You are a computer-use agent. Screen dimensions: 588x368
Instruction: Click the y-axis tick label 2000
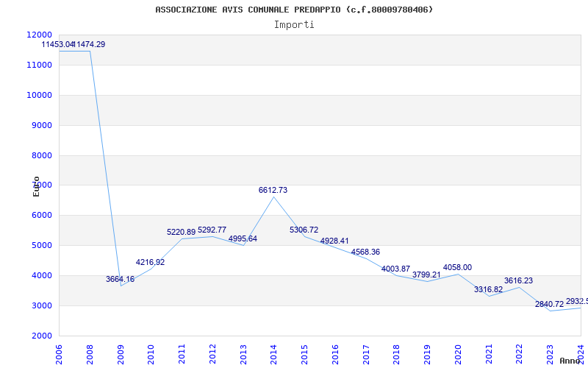pos(40,336)
